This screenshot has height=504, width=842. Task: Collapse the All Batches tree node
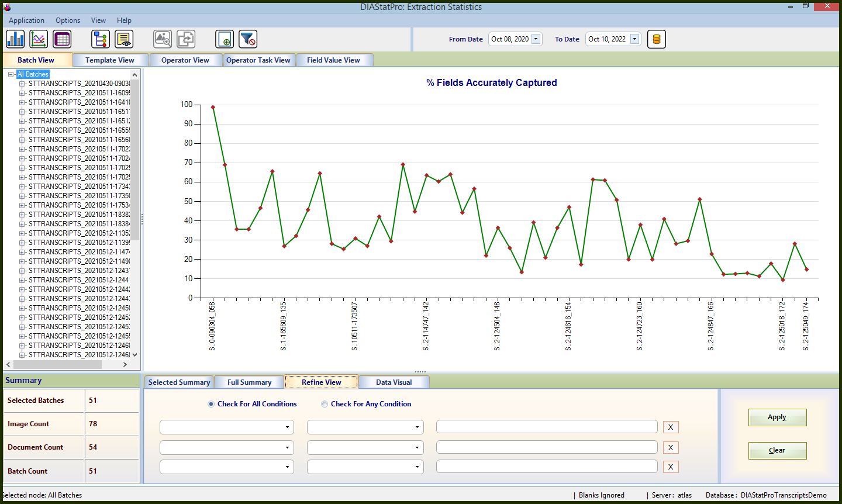coord(11,74)
